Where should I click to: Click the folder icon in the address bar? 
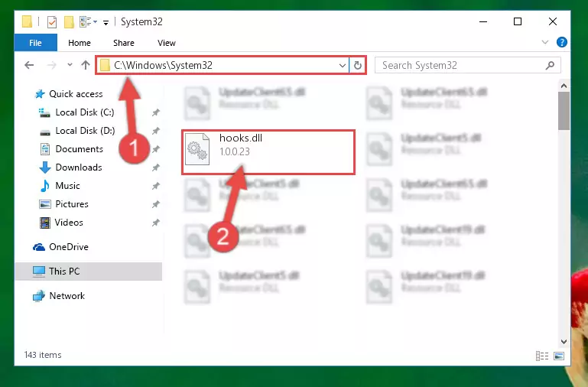pyautogui.click(x=106, y=65)
